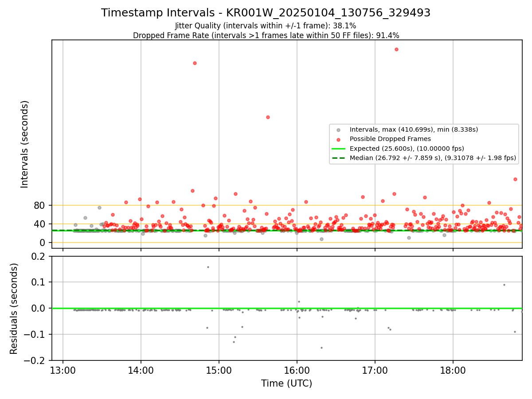Click the 0.2 tick on residuals axis

click(x=38, y=256)
